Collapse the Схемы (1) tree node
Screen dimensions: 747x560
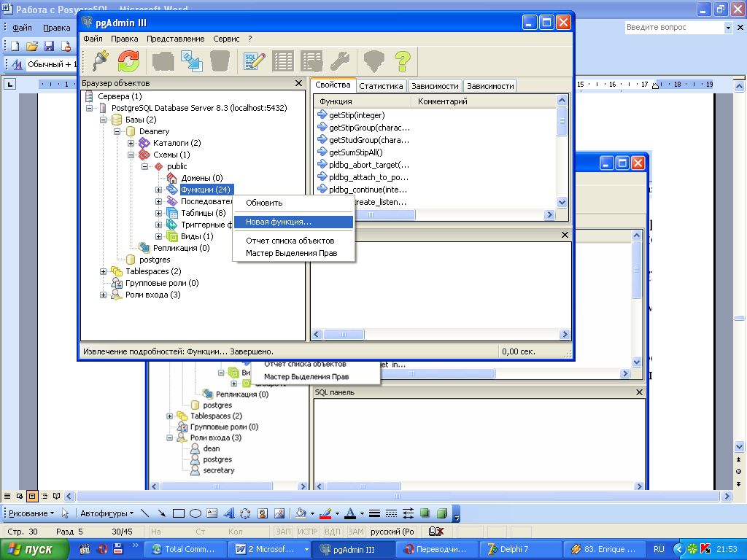tap(131, 155)
